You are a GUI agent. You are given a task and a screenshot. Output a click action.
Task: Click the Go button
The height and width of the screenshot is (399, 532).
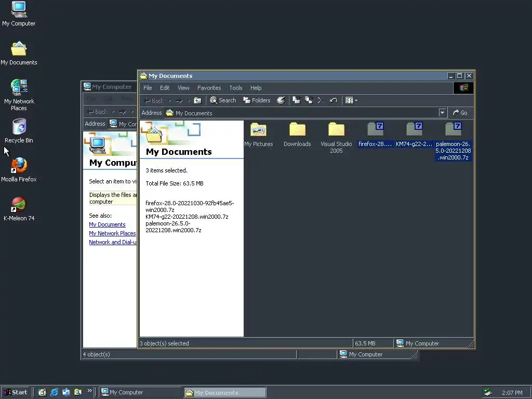460,113
